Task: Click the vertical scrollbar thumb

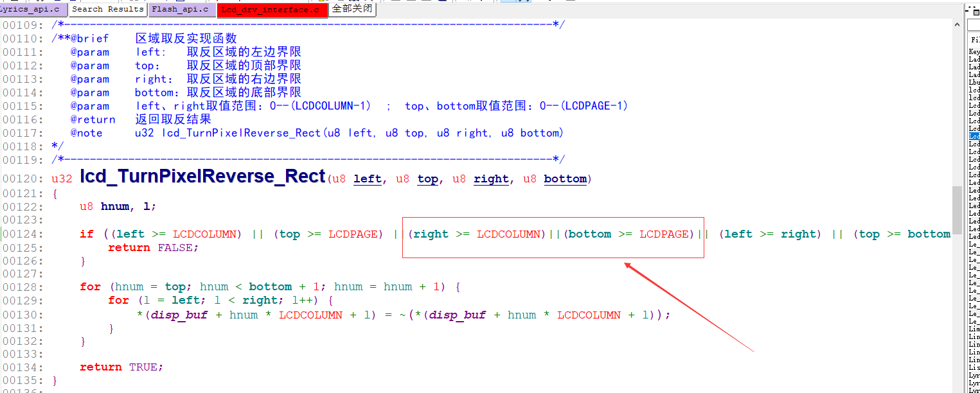Action: 958,211
